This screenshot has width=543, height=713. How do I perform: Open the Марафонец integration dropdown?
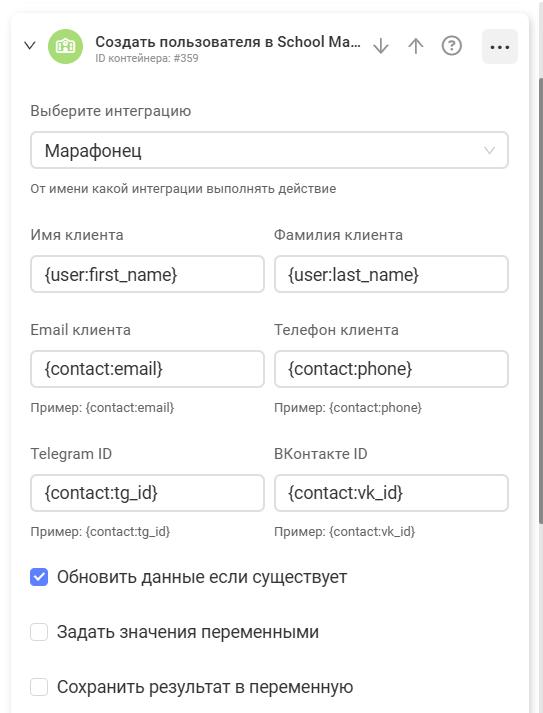click(x=269, y=150)
